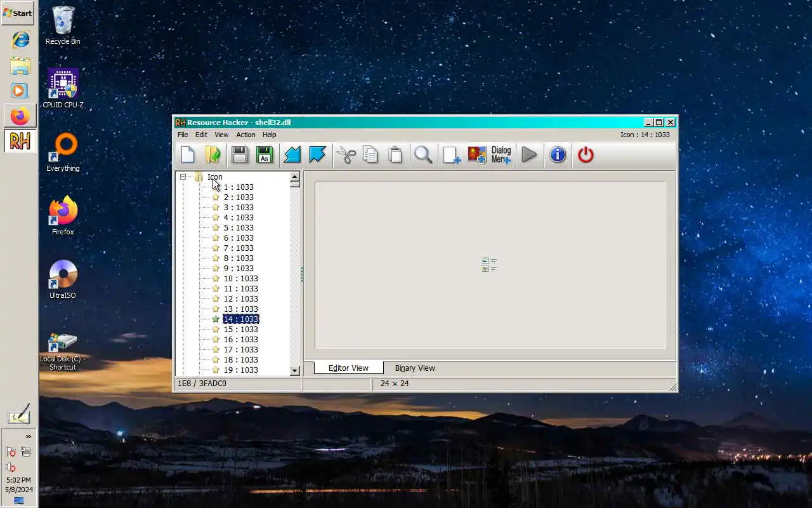Click the grey Compile play arrow

(529, 154)
